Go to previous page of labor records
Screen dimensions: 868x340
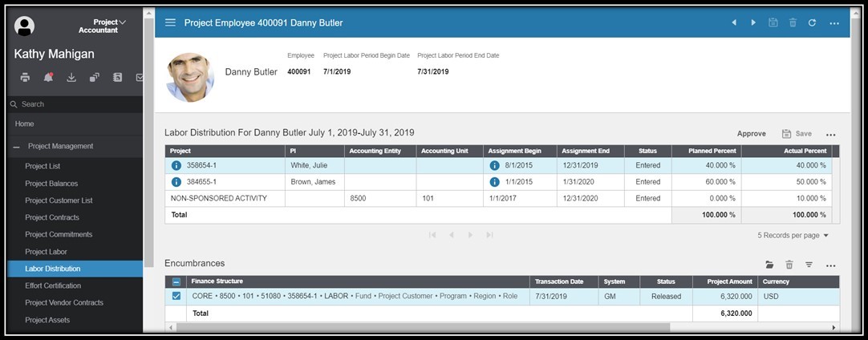(x=451, y=235)
